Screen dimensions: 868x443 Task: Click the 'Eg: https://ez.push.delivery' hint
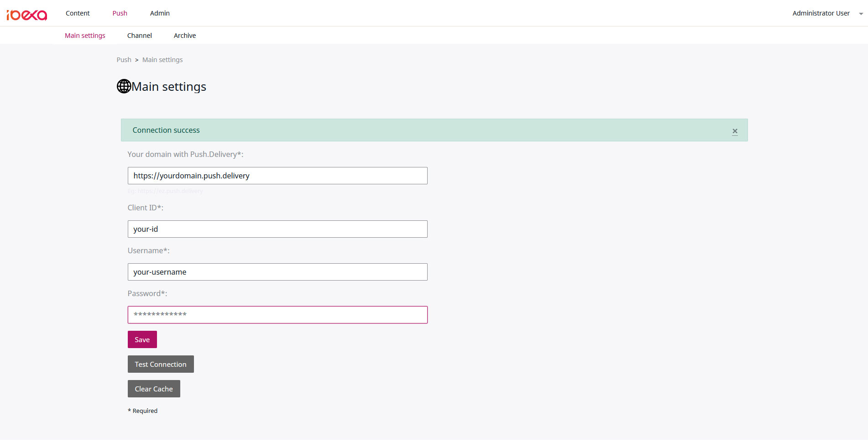tap(165, 191)
